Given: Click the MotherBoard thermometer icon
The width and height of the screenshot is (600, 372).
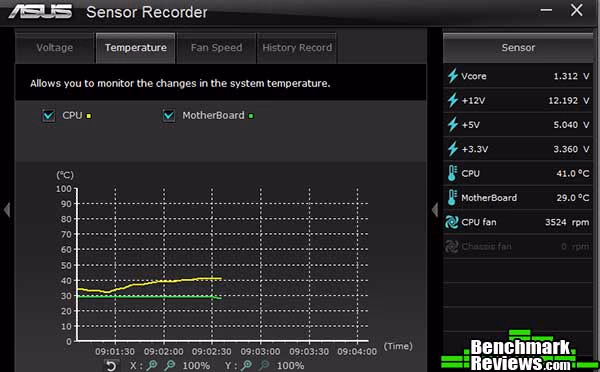Looking at the screenshot, I should coord(452,198).
